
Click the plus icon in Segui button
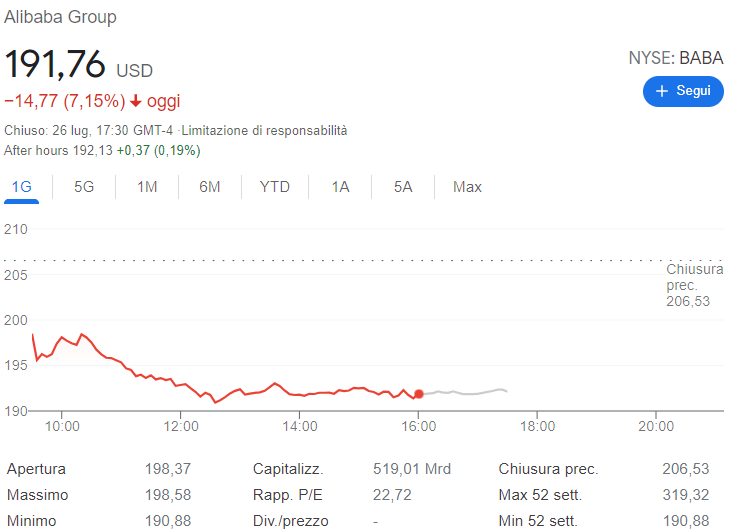point(661,91)
